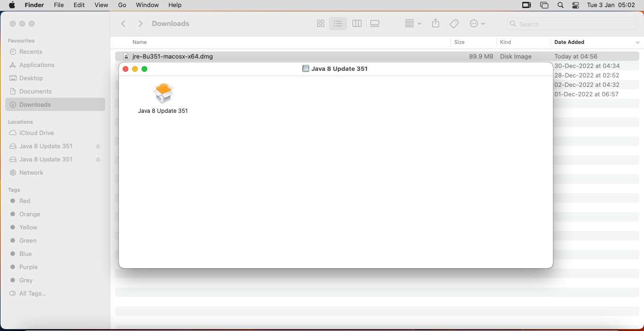The width and height of the screenshot is (644, 331).
Task: Eject the first Java 8 Update 351 volume
Action: [98, 146]
